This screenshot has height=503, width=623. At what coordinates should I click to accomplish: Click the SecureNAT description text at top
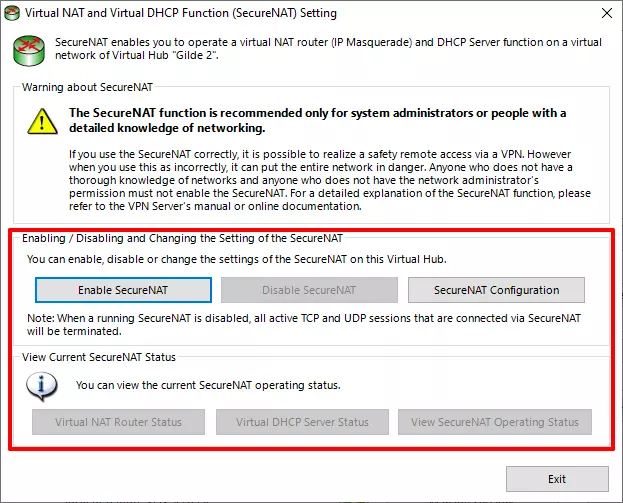[x=330, y=49]
